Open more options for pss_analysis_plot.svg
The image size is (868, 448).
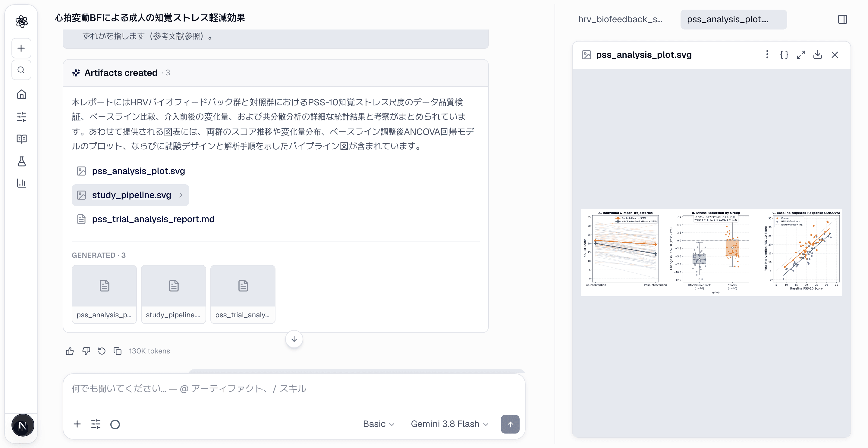click(767, 54)
